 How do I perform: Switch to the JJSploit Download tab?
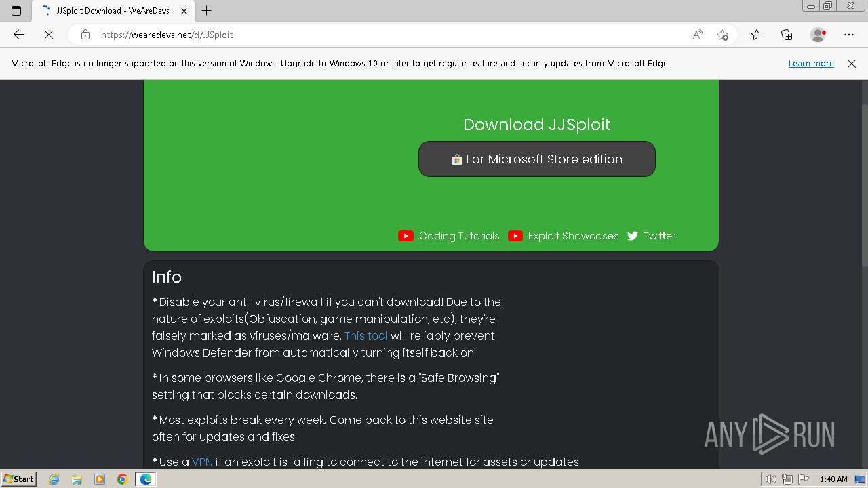tap(113, 11)
